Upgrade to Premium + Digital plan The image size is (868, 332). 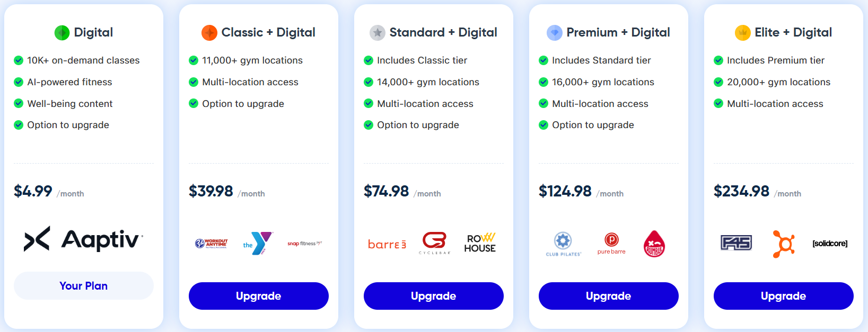tap(609, 296)
